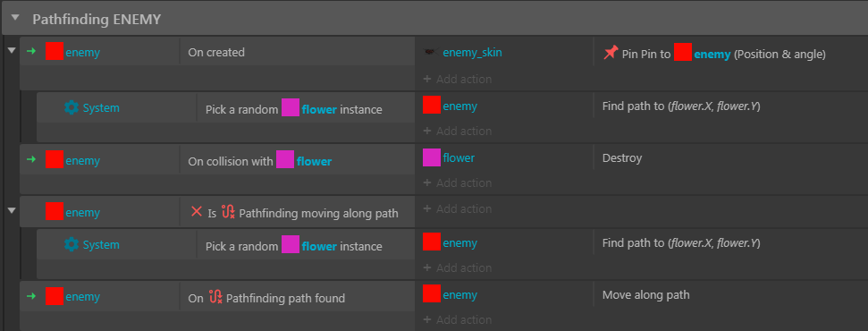
Task: Collapse the Is Pathfinding moving along path event
Action: 11,211
